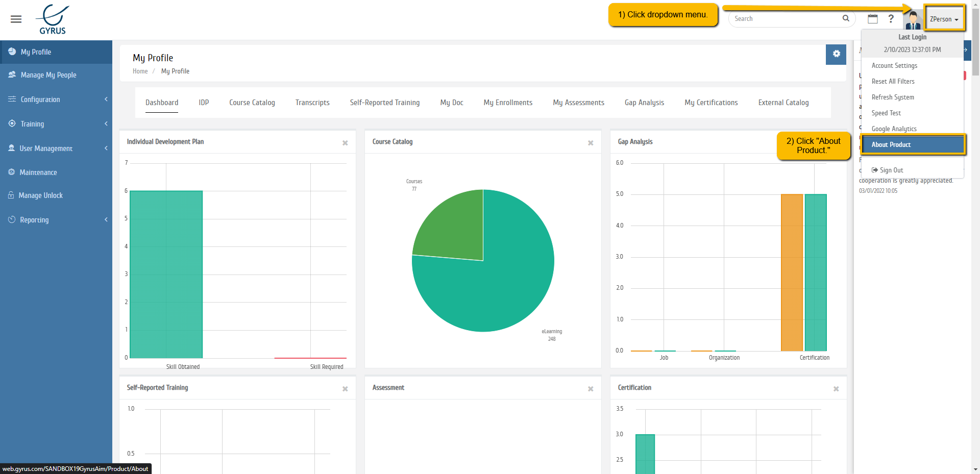This screenshot has height=474, width=980.
Task: Switch to the Transcripts tab
Action: 312,103
